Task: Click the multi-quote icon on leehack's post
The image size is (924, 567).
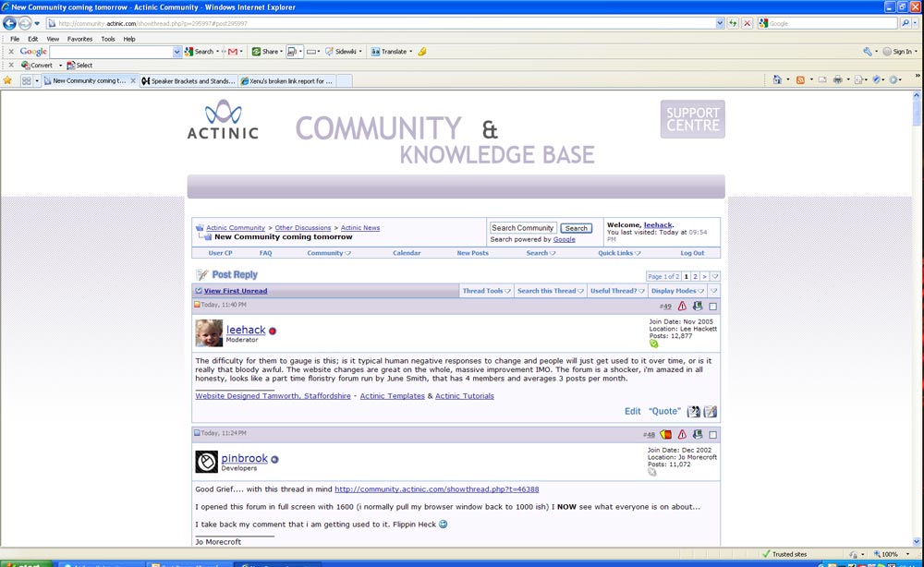Action: point(694,412)
